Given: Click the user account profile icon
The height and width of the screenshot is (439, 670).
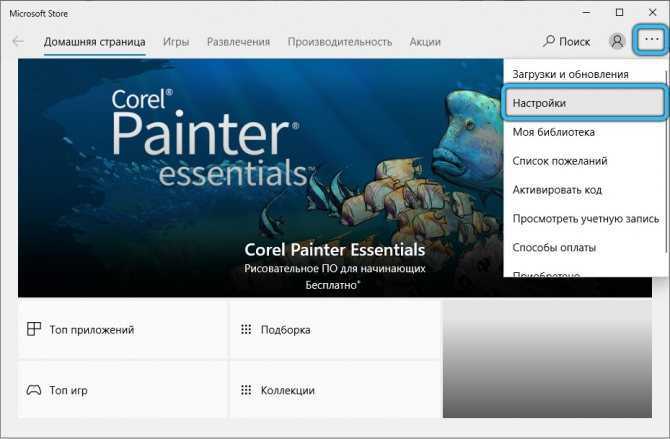Looking at the screenshot, I should tap(617, 41).
